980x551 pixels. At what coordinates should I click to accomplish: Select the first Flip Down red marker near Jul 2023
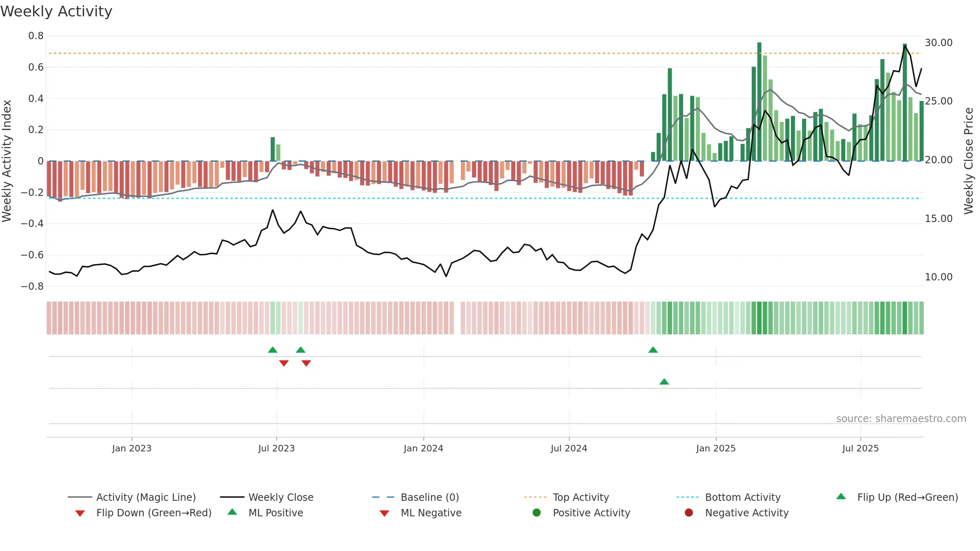click(284, 363)
